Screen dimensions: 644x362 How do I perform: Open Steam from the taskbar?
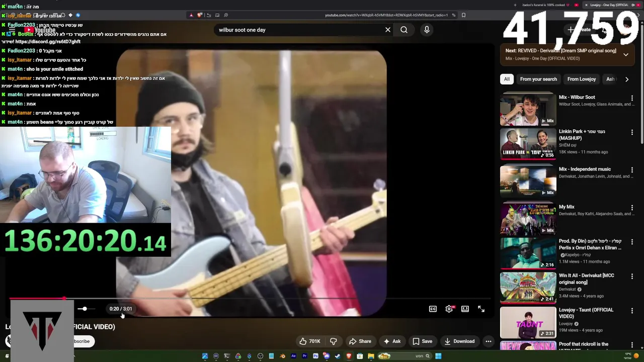coord(338,356)
